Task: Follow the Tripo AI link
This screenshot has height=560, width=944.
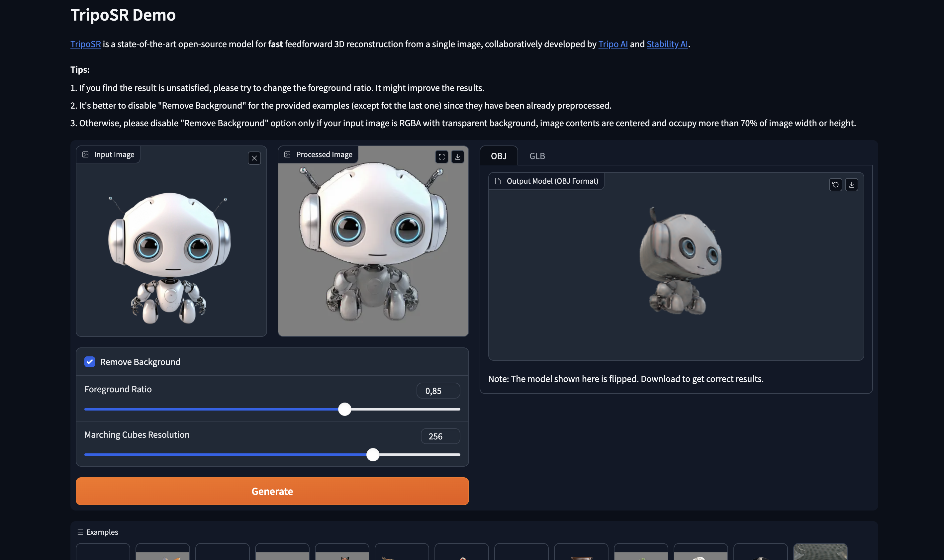Action: 613,44
